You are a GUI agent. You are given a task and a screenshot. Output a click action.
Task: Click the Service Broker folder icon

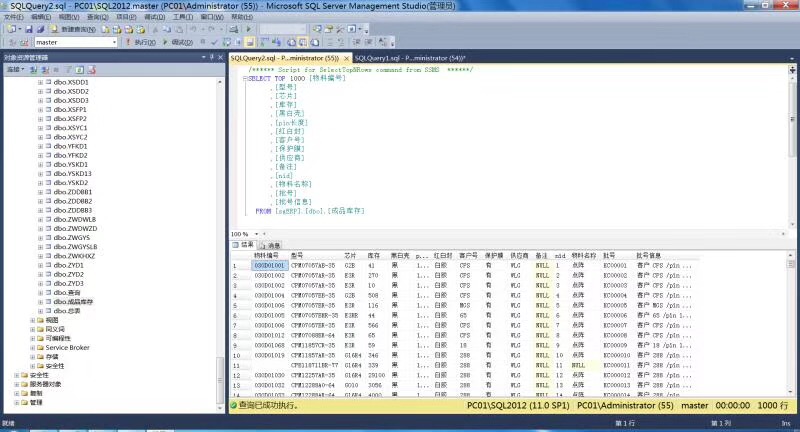tap(38, 348)
